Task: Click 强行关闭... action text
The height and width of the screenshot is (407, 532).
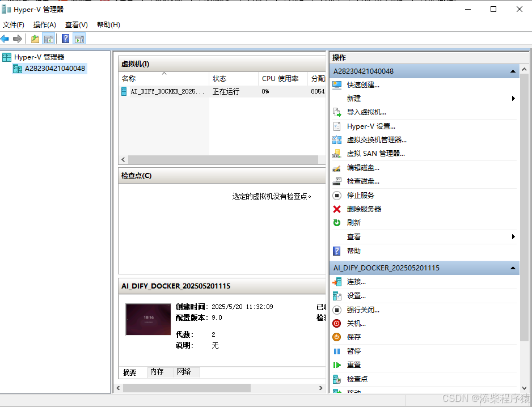Action: [363, 310]
